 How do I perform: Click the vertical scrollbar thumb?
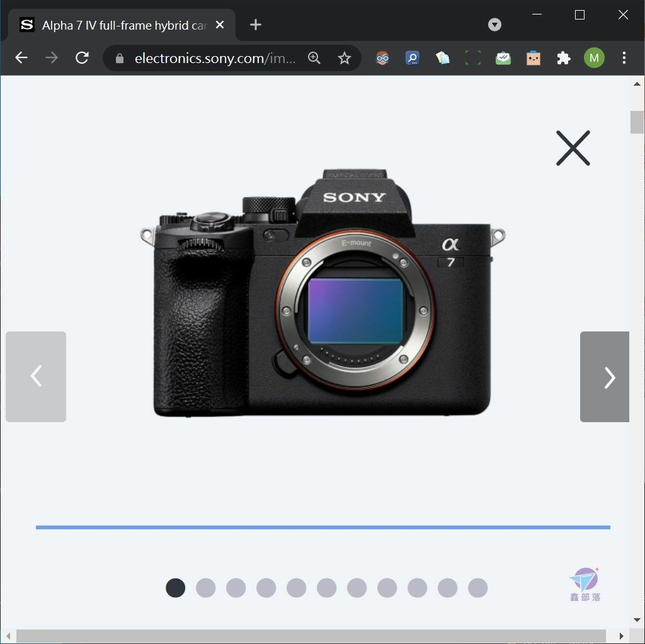click(x=637, y=122)
